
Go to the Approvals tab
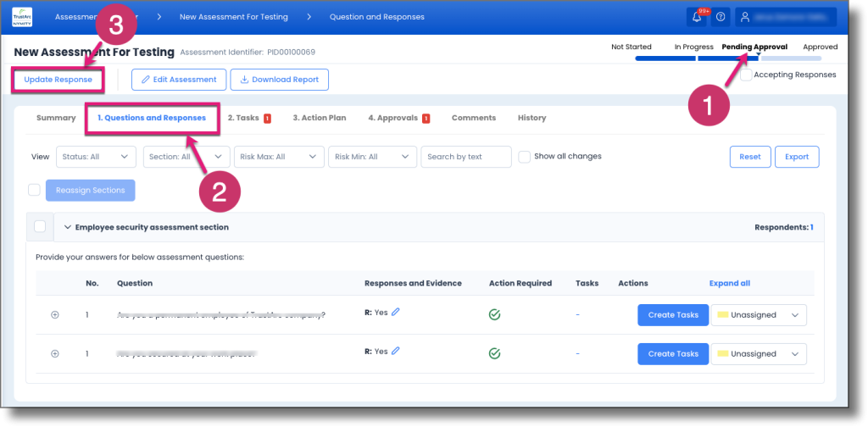tap(393, 118)
